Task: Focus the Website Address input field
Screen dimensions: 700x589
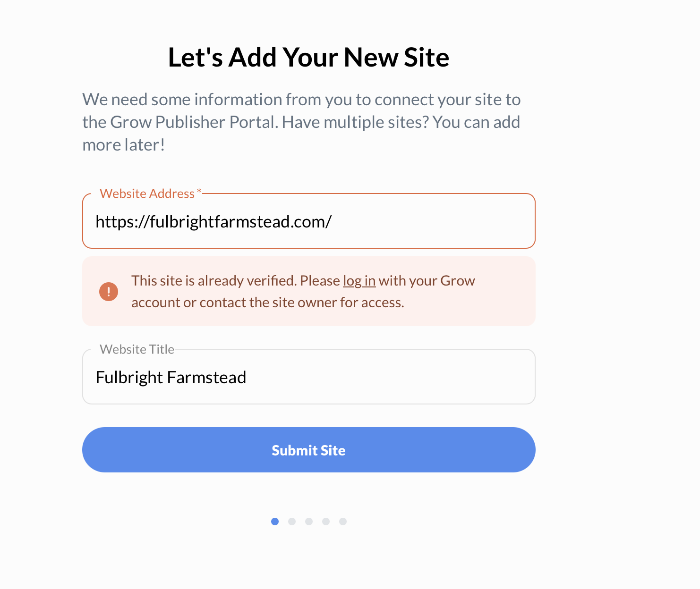Action: (309, 221)
